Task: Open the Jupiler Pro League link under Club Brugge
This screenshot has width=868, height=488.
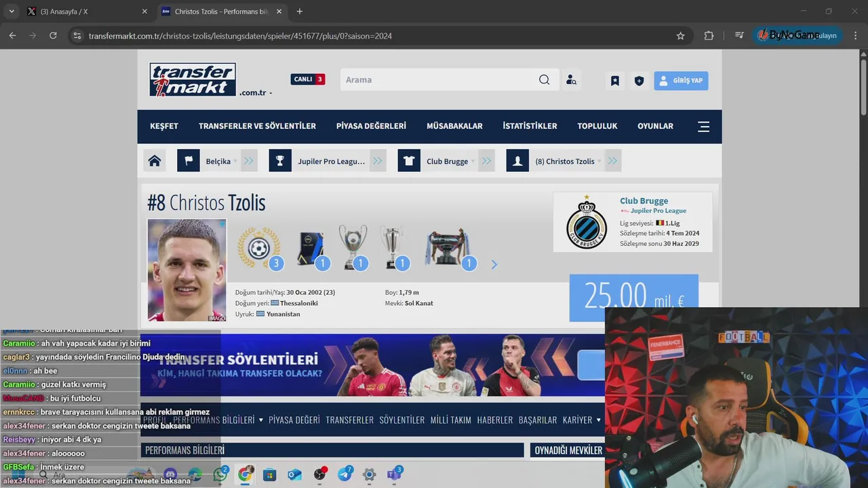Action: tap(658, 211)
